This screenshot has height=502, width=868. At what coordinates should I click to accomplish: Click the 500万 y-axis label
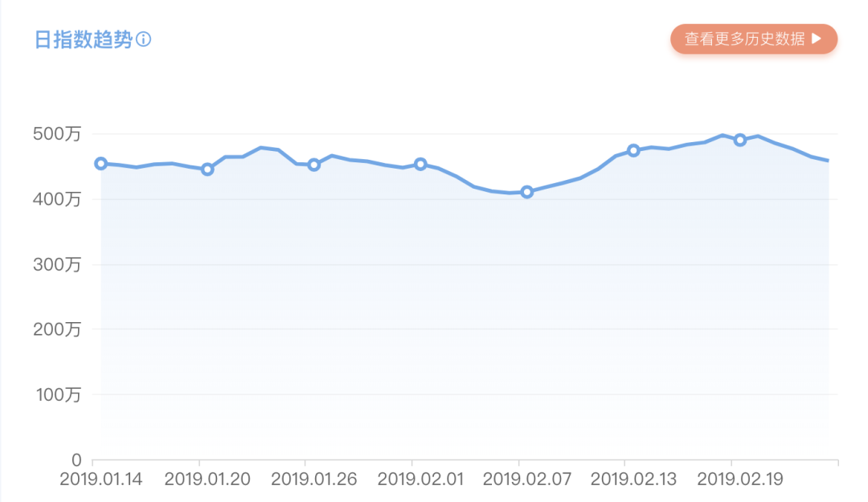[56, 134]
